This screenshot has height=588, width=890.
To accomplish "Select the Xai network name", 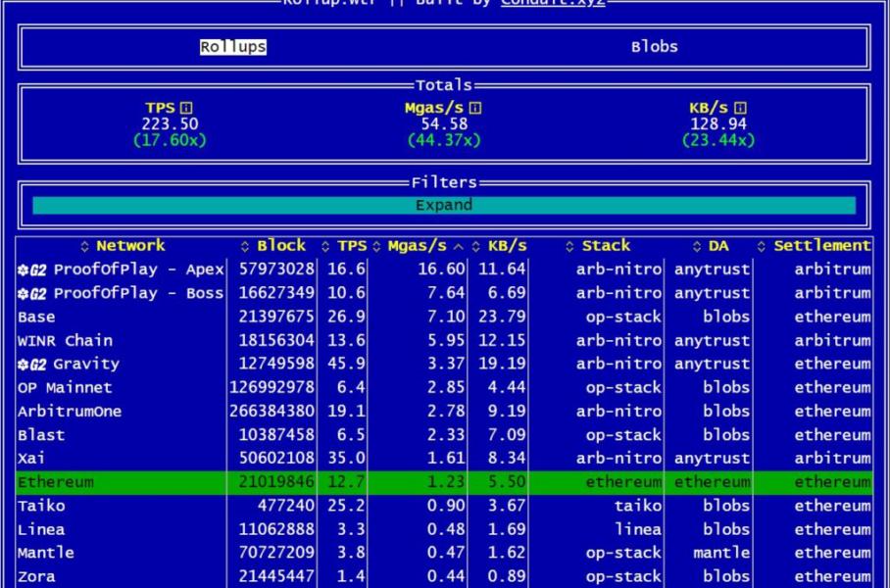I will tap(31, 458).
